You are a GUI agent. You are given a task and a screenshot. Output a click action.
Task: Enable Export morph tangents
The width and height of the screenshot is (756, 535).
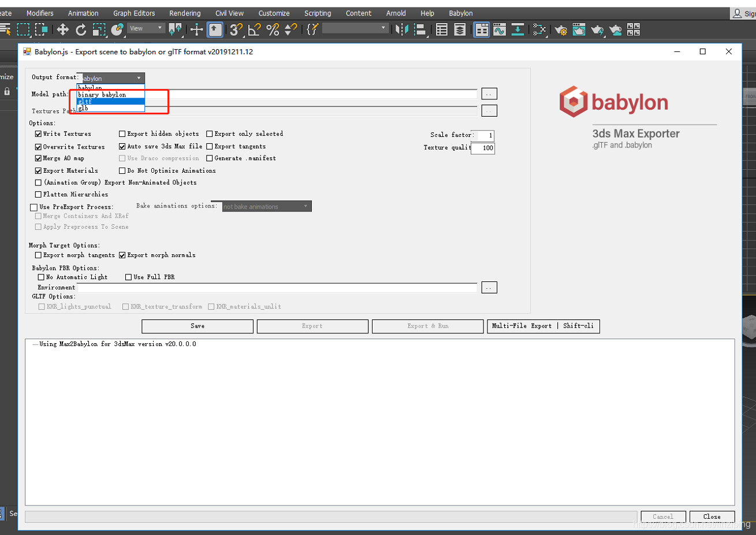click(38, 255)
